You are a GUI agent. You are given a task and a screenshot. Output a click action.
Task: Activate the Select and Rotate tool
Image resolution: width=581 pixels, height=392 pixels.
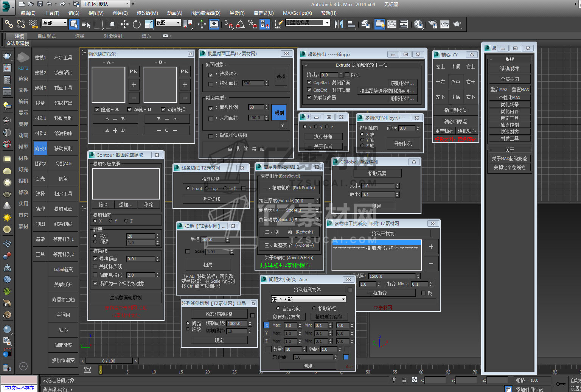point(137,24)
